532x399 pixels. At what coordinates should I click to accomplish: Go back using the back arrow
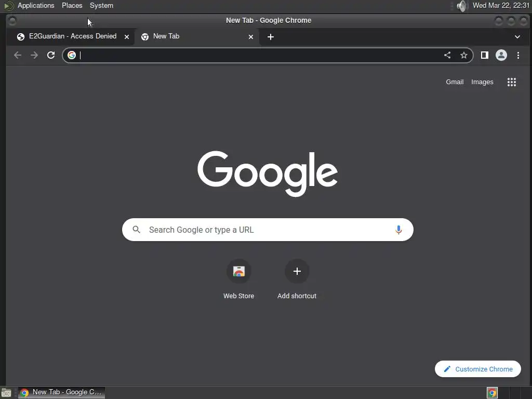18,55
